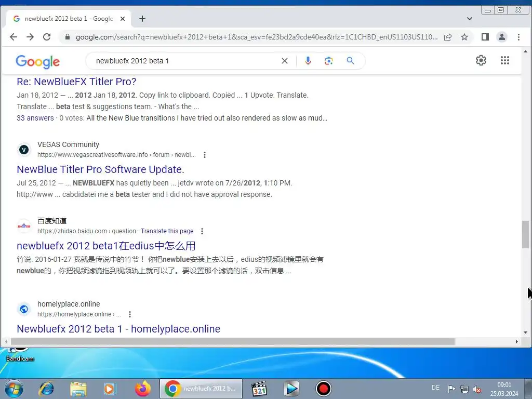Focus the Google search query box
Screen dimensions: 532x399
coord(186,61)
